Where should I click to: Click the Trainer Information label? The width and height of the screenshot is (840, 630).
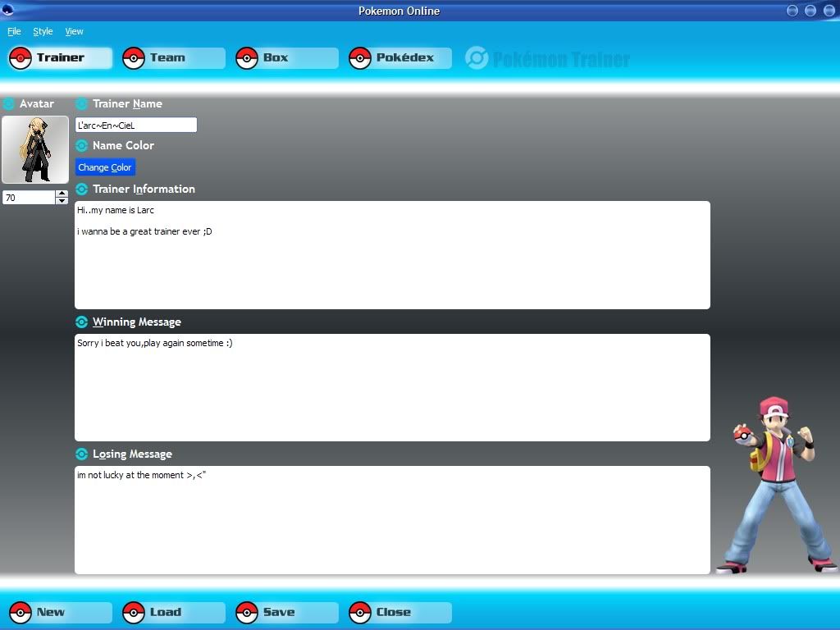click(144, 189)
